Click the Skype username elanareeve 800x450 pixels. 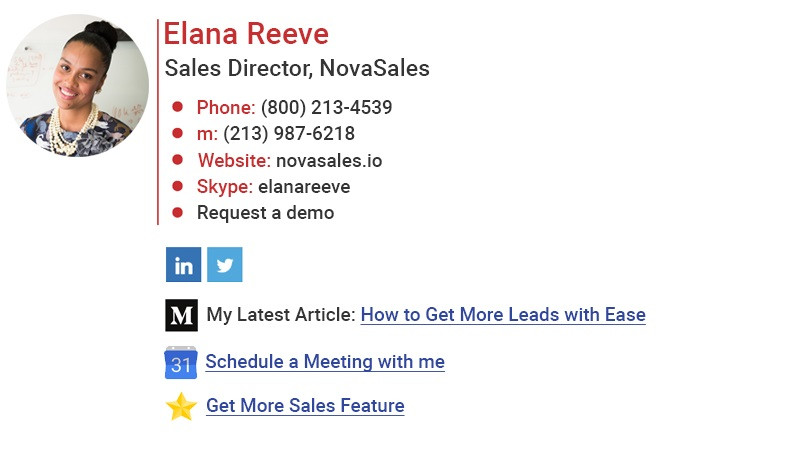(304, 187)
